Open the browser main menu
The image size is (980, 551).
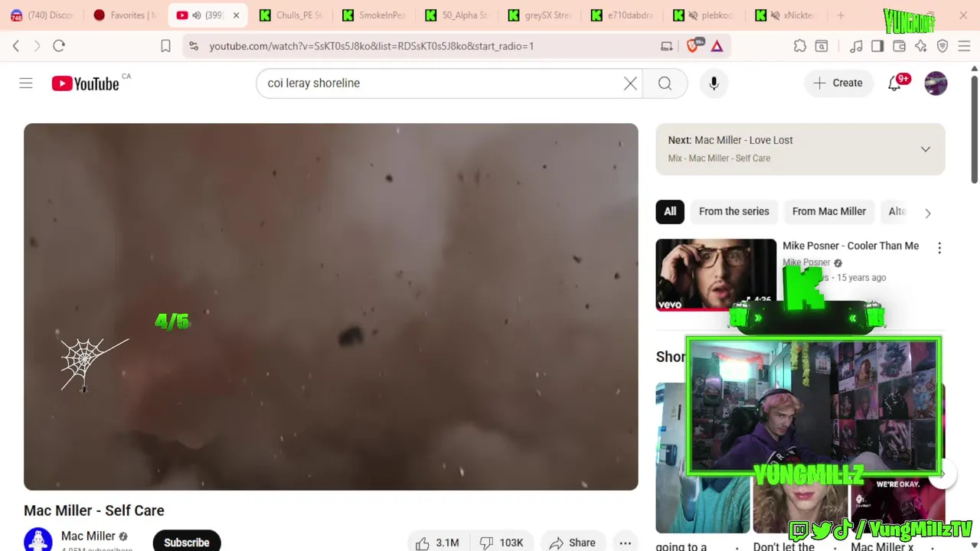(x=964, y=46)
